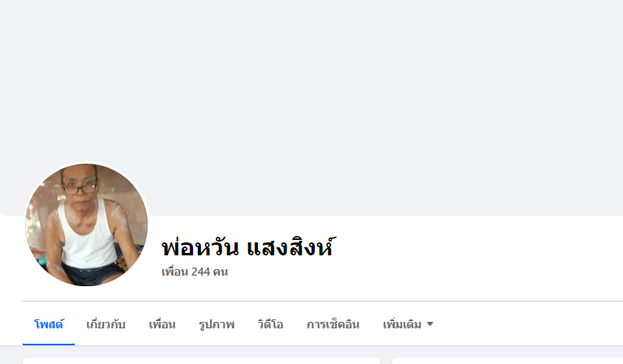Image resolution: width=623 pixels, height=364 pixels.
Task: Click the man's glasses in the profile photo
Action: [79, 189]
